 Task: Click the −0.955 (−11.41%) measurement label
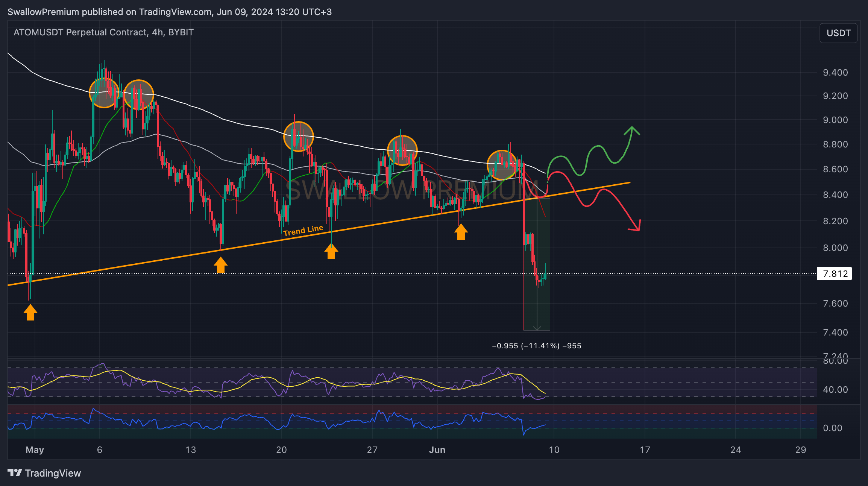537,346
